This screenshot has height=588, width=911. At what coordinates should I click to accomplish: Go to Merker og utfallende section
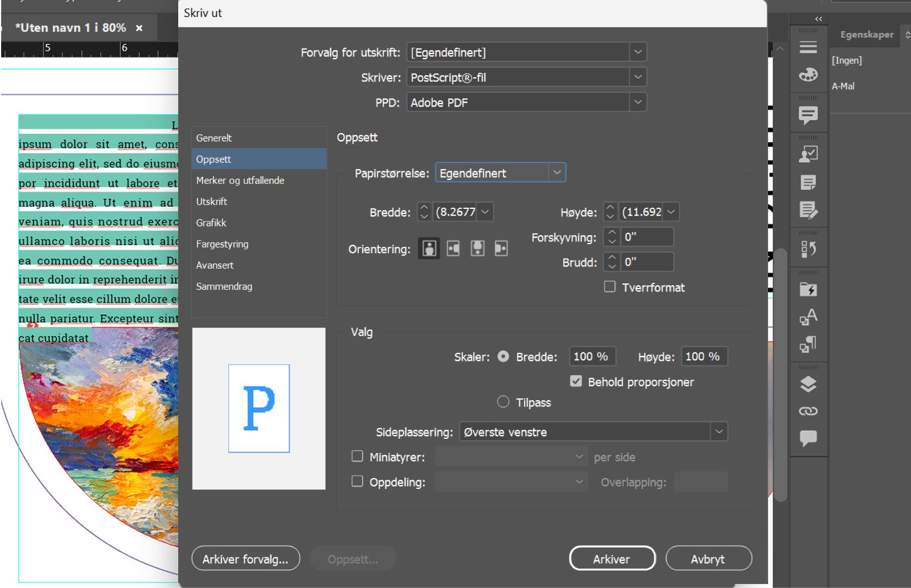259,180
